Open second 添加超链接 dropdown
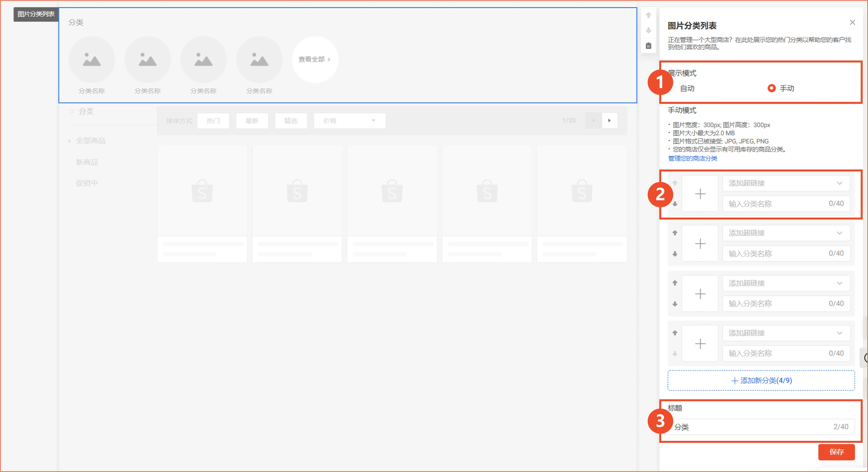868x472 pixels. click(786, 233)
